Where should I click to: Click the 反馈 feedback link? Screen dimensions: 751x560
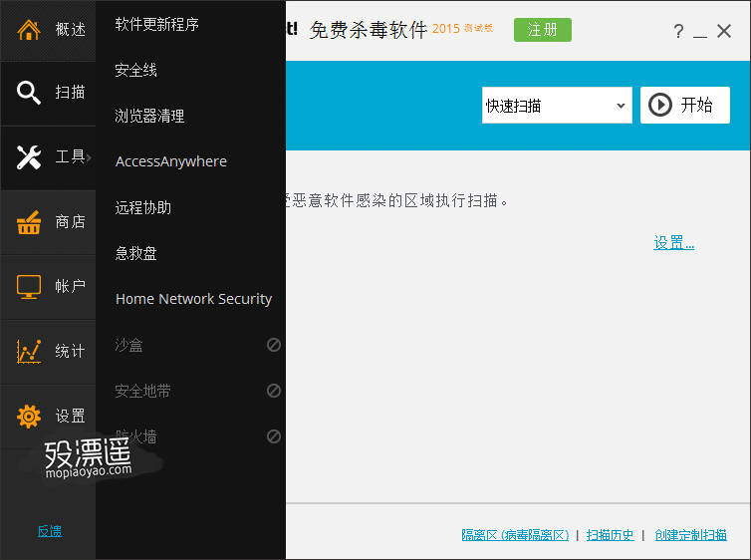pyautogui.click(x=50, y=531)
